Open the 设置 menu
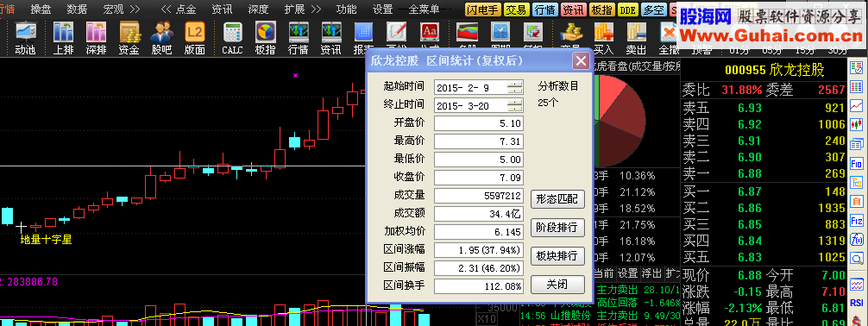The height and width of the screenshot is (326, 868). [382, 9]
